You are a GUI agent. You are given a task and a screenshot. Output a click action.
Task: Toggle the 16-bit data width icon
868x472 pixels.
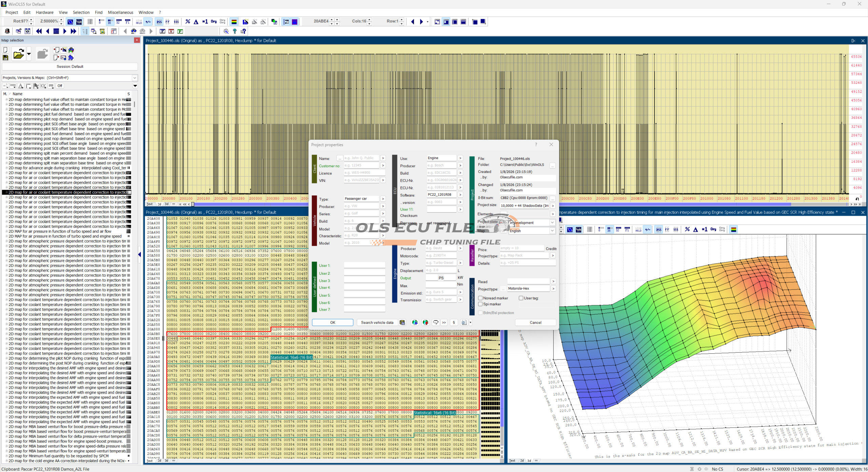(x=110, y=22)
